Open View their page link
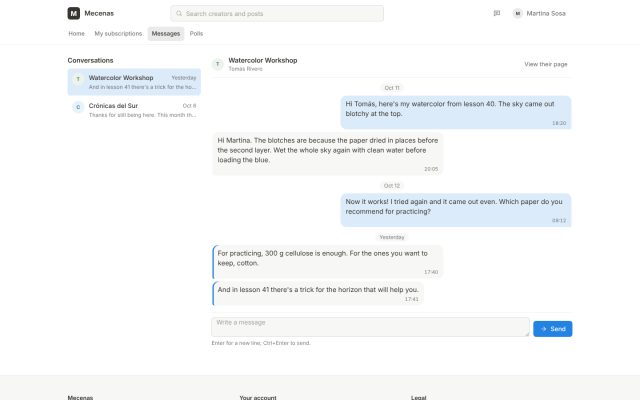This screenshot has height=400, width=640. click(x=546, y=64)
